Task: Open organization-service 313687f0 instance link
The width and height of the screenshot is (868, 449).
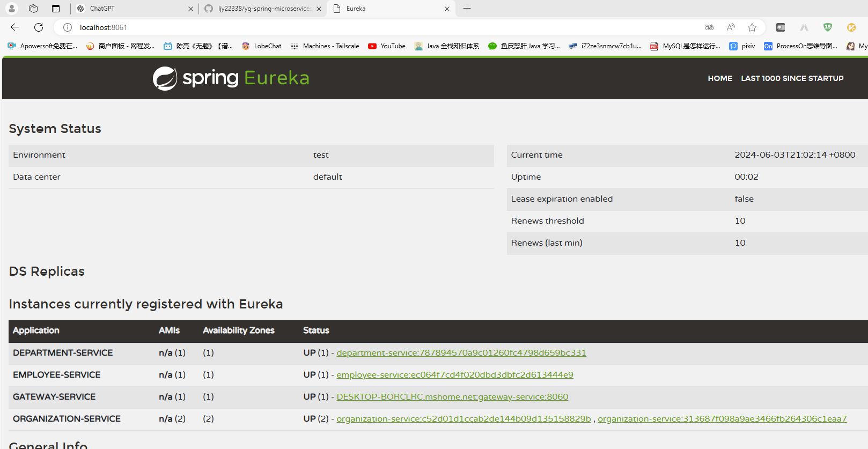Action: coord(722,419)
